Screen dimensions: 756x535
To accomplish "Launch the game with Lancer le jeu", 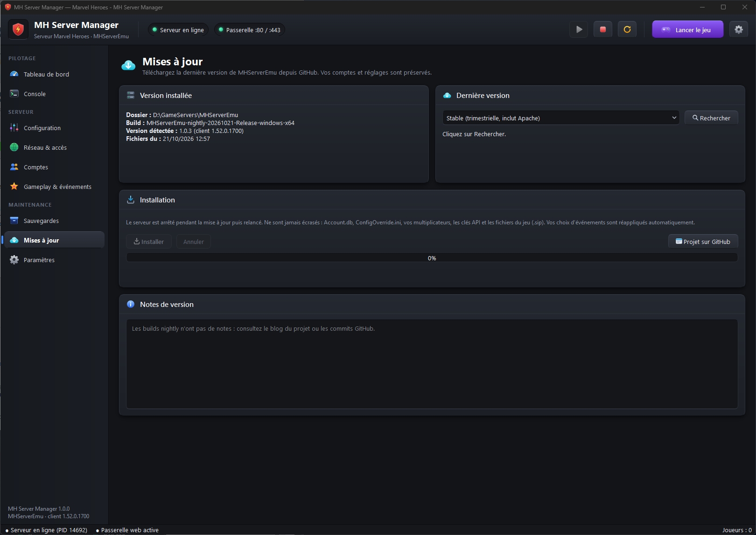I will (x=687, y=29).
